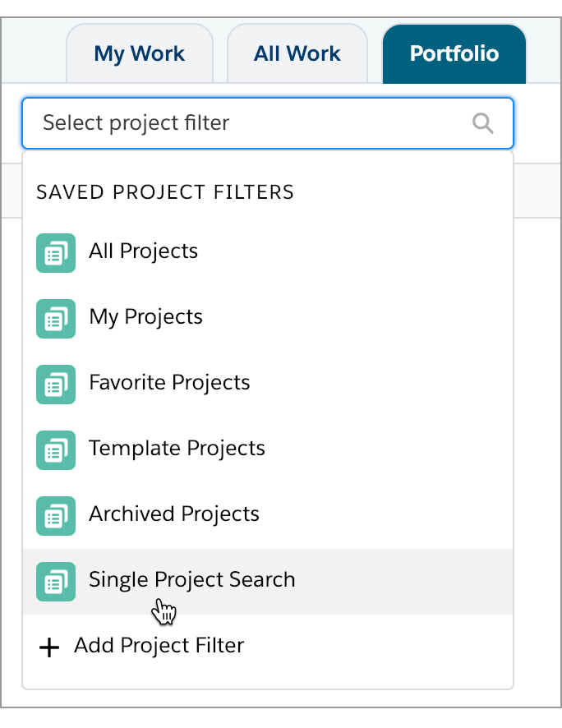562x728 pixels.
Task: Click the Select project filter search field
Action: (268, 123)
